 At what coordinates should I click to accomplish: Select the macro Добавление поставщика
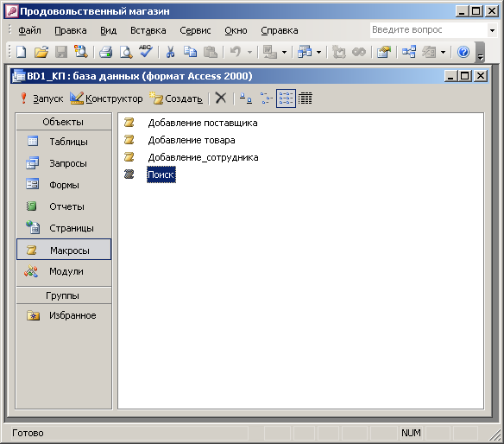coord(203,123)
